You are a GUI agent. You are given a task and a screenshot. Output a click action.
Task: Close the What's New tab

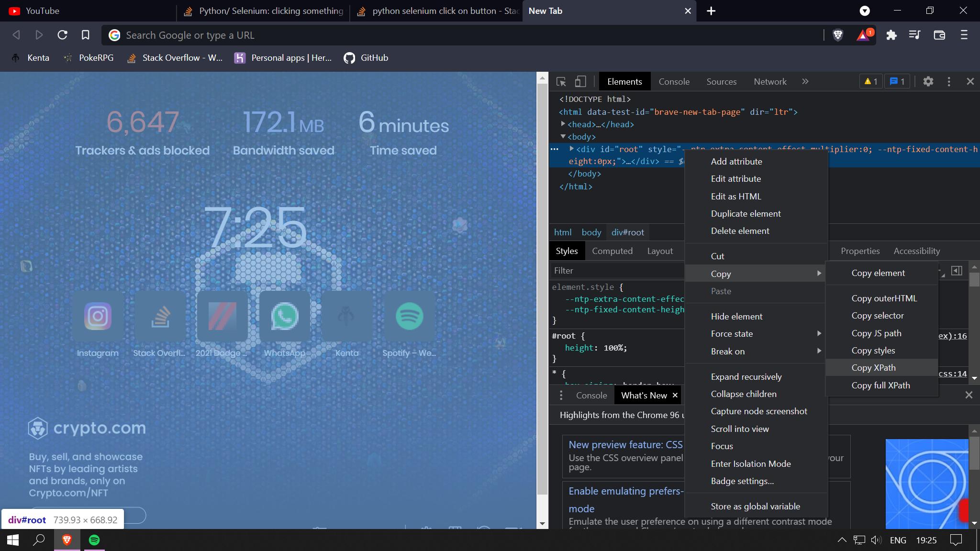click(x=675, y=396)
